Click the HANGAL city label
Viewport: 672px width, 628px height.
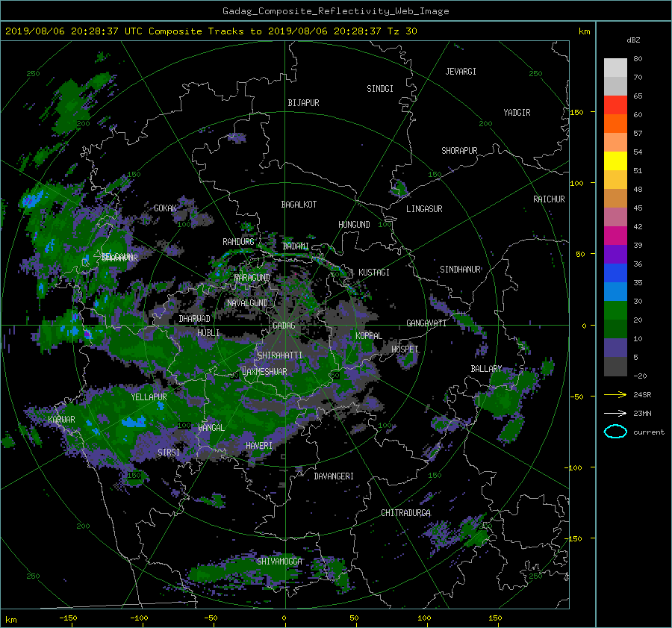pos(211,428)
